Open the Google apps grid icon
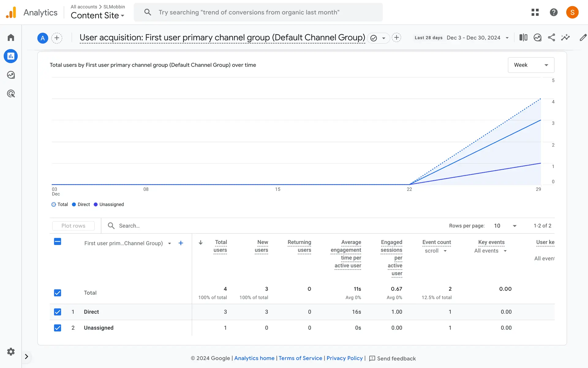 click(x=535, y=12)
